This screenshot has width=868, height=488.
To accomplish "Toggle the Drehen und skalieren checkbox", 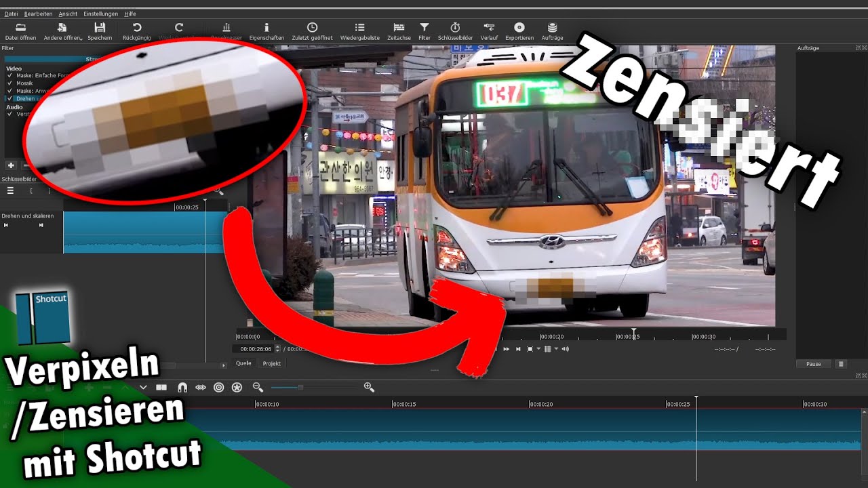I will point(10,98).
